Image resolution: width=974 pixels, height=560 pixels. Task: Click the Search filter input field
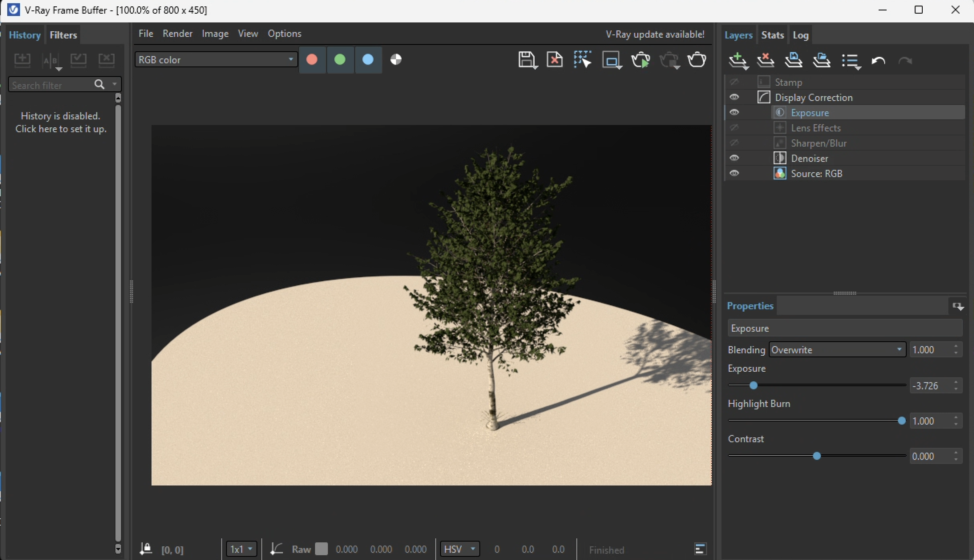pos(50,85)
